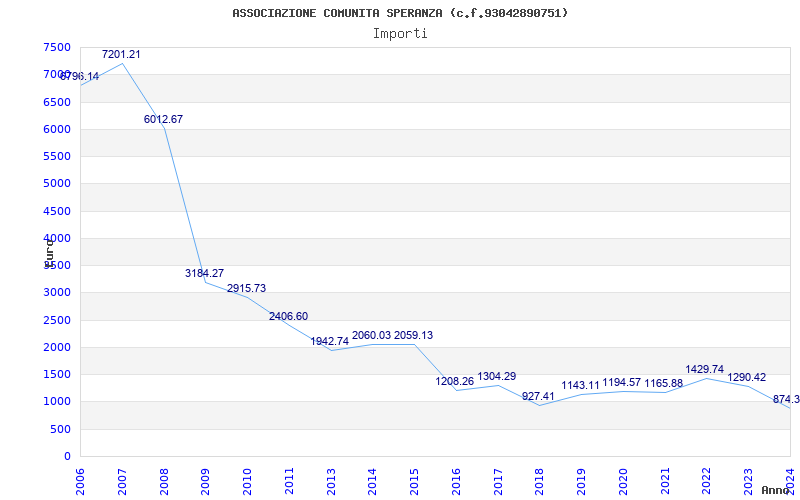Select the 1290.42 data label

pyautogui.click(x=746, y=378)
